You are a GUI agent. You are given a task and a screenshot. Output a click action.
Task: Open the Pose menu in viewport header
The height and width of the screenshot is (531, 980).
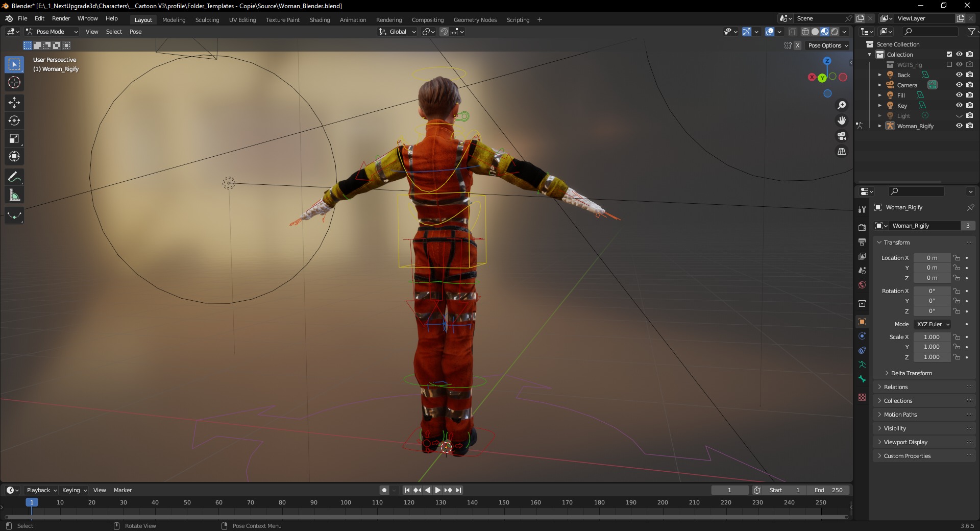pyautogui.click(x=135, y=32)
